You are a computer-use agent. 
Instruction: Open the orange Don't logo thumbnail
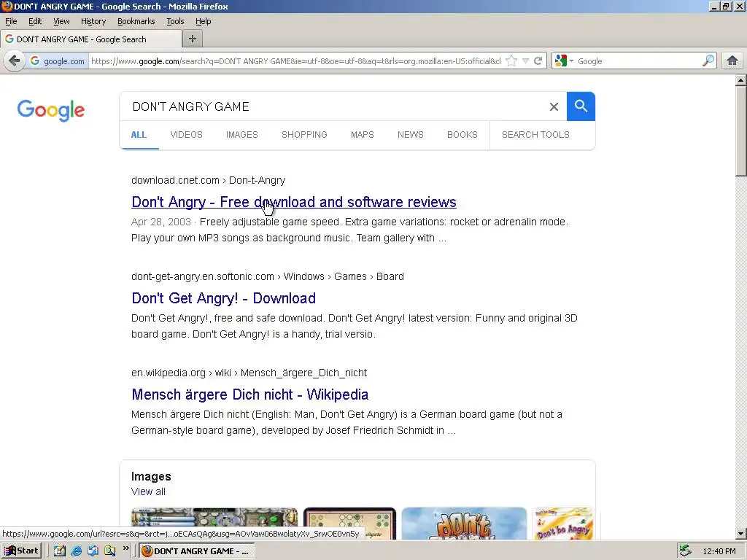(x=465, y=523)
